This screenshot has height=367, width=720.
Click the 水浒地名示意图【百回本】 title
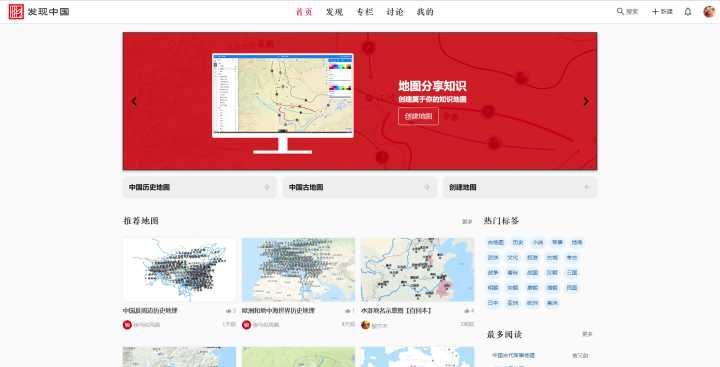pyautogui.click(x=396, y=311)
